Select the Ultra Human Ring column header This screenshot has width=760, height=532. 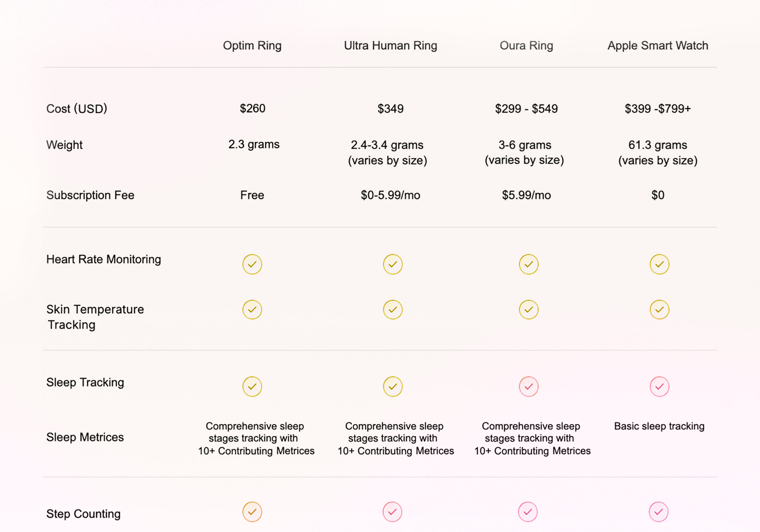pos(391,45)
